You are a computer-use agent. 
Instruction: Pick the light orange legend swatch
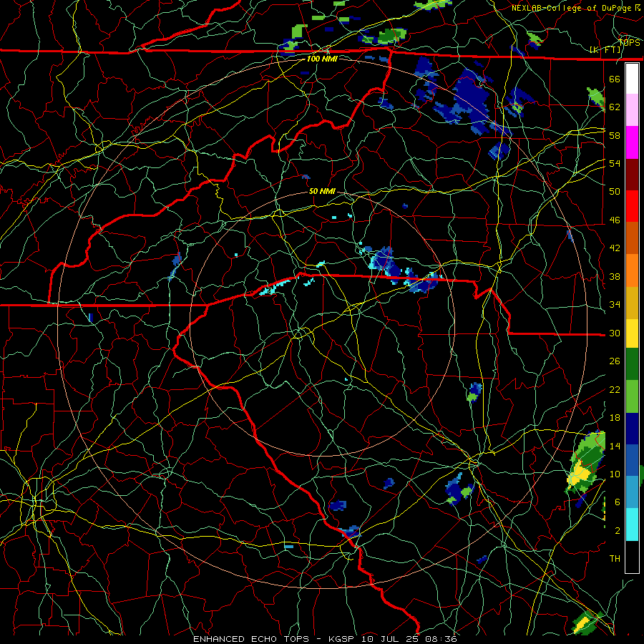[x=632, y=270]
